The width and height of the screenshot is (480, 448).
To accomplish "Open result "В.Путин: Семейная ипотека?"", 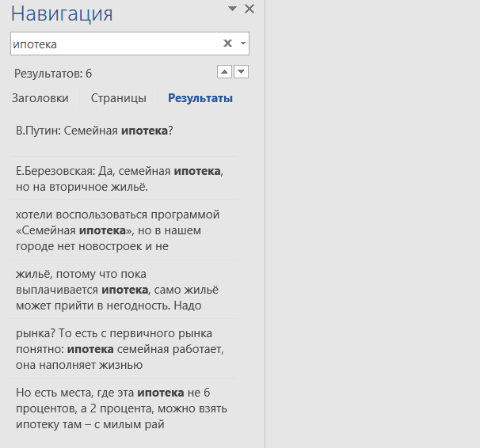I will point(94,131).
